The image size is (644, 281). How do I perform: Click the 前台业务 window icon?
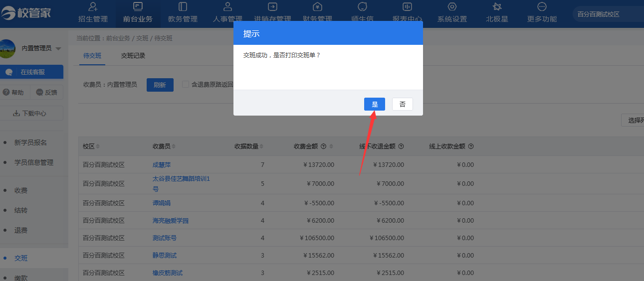138,6
